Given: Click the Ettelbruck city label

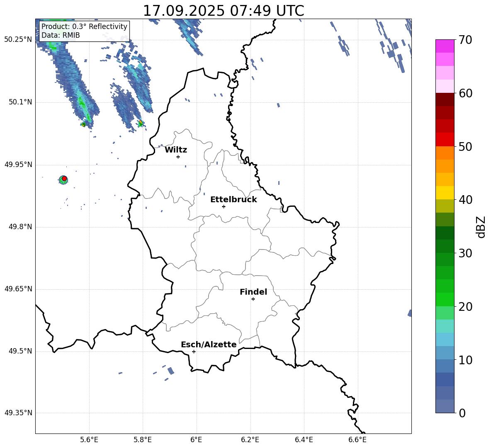Looking at the screenshot, I should coord(233,200).
